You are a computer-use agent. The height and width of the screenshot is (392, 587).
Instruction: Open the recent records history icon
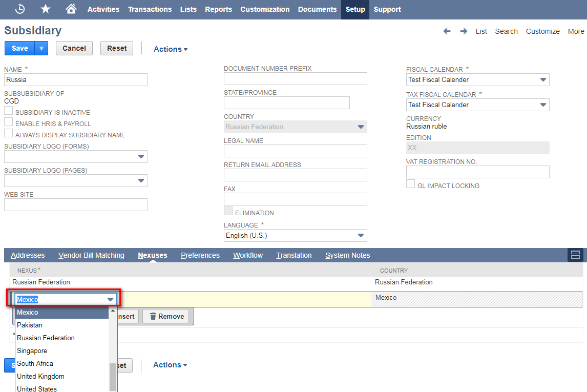point(20,9)
